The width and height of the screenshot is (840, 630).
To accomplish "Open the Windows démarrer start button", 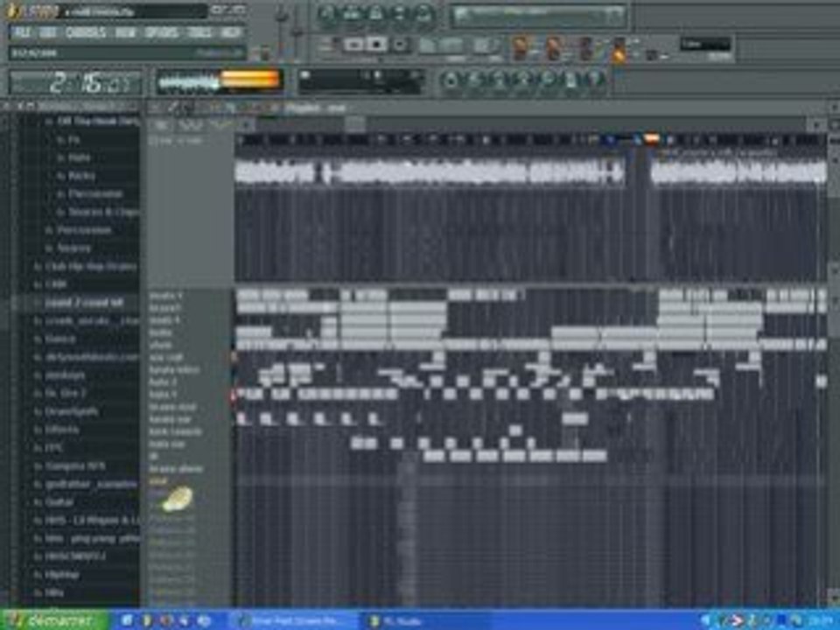I will [53, 620].
